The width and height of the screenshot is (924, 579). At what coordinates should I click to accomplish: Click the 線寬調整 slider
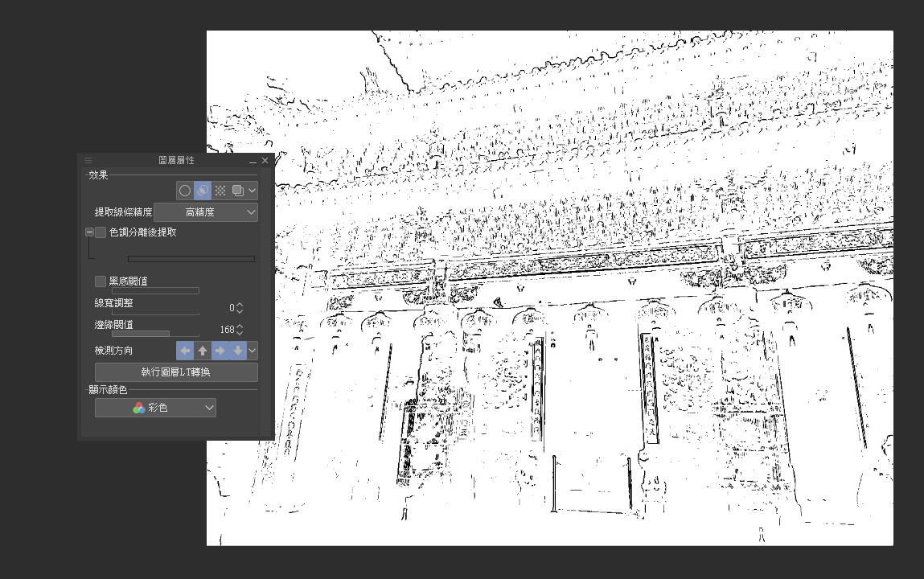coord(155,313)
